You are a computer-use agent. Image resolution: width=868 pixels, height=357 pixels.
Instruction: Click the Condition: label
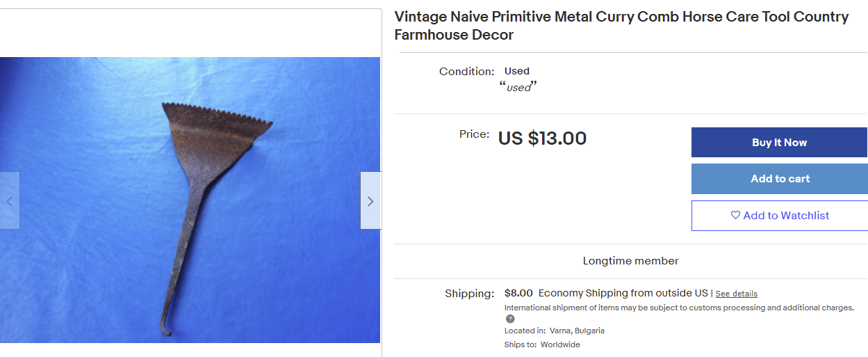click(x=466, y=71)
